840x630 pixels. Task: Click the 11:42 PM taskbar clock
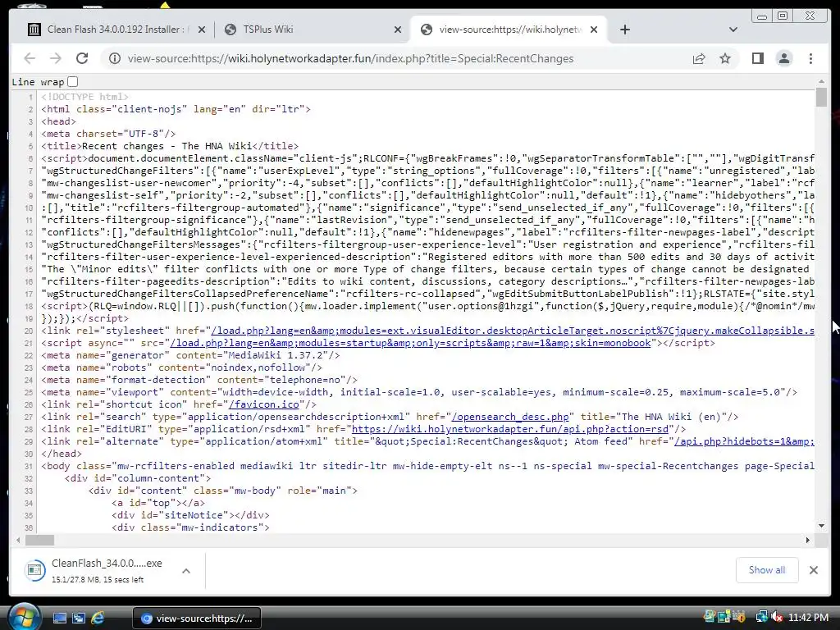(808, 618)
